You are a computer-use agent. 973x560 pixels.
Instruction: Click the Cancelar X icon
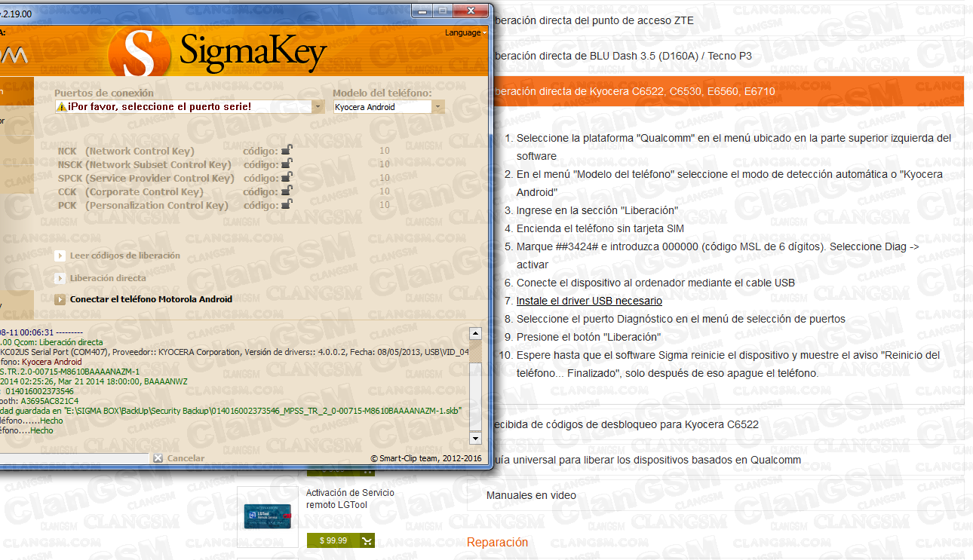point(158,457)
